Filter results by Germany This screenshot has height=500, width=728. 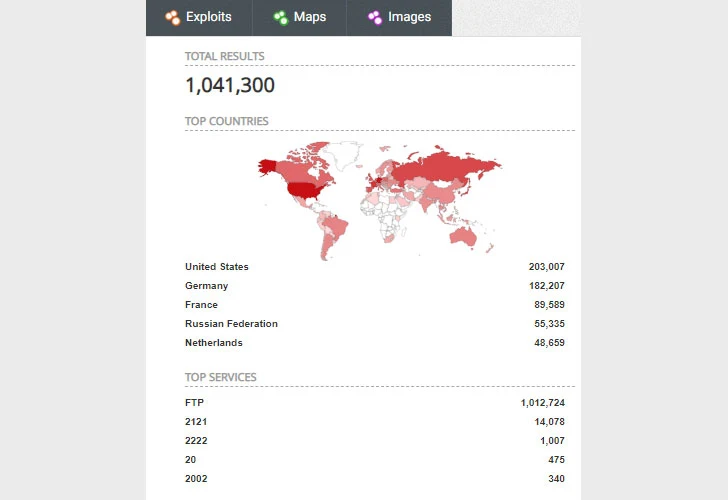(x=207, y=286)
